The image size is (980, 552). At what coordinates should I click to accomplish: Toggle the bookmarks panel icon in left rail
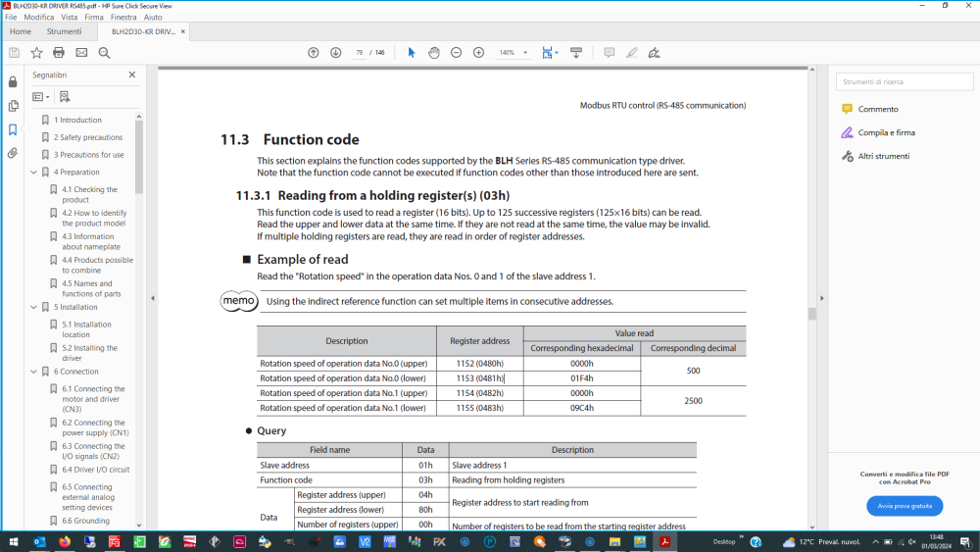pos(13,129)
